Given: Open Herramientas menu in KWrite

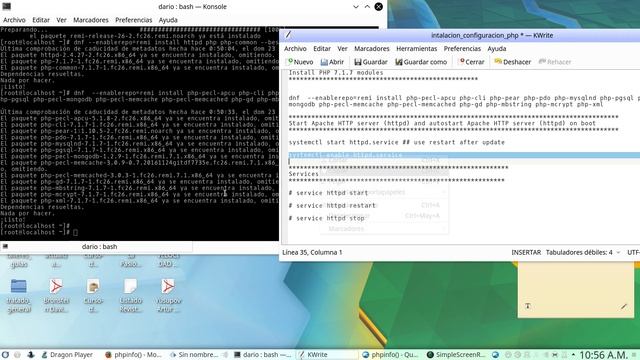Looking at the screenshot, I should click(x=416, y=49).
